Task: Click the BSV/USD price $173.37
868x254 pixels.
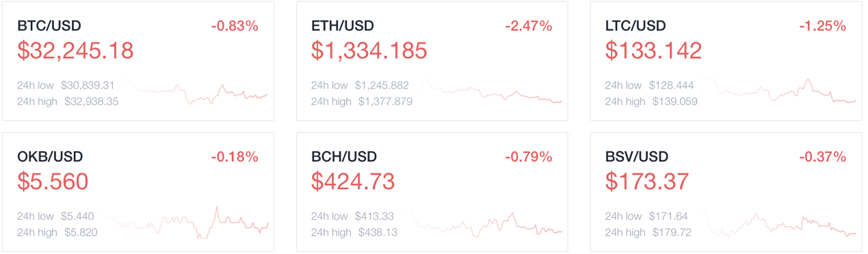Action: (647, 182)
